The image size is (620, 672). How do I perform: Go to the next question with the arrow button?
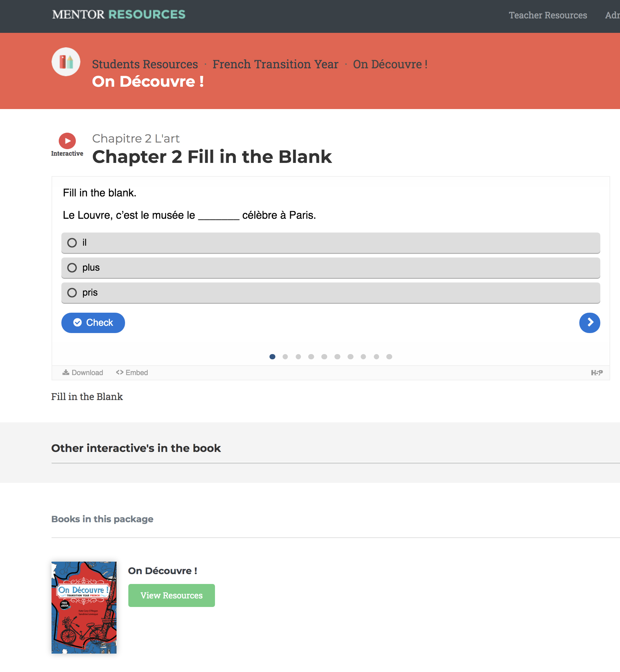click(x=589, y=323)
